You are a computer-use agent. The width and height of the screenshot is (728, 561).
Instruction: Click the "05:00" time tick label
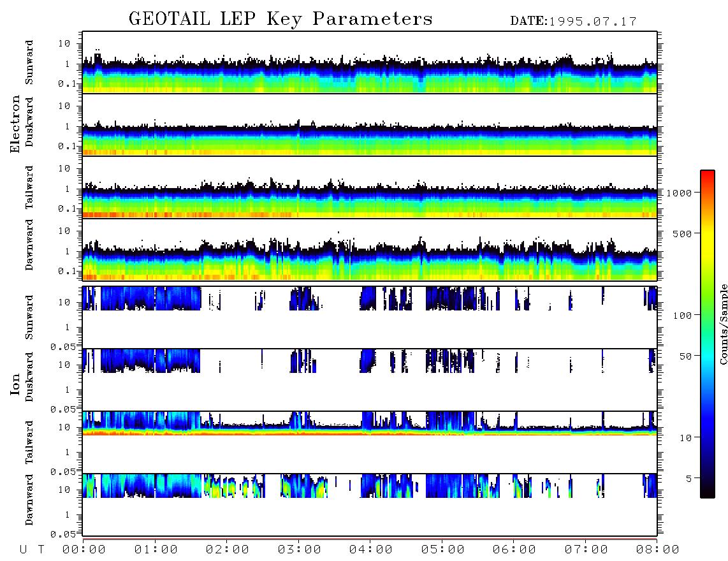(x=442, y=550)
